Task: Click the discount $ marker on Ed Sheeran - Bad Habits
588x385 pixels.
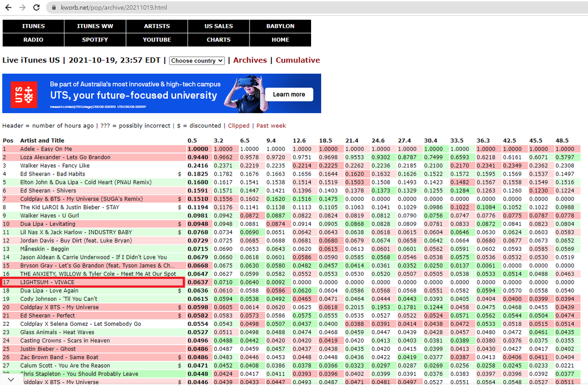Action: [x=179, y=174]
